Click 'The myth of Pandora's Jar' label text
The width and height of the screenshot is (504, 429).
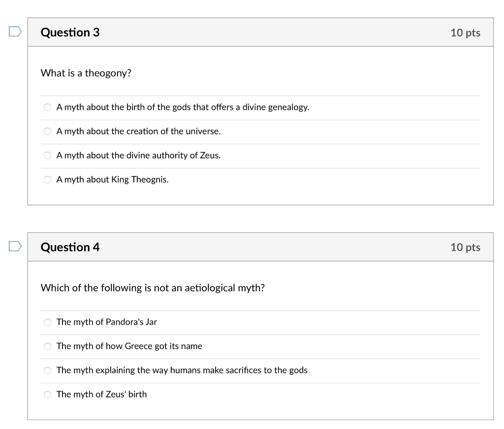pos(107,322)
